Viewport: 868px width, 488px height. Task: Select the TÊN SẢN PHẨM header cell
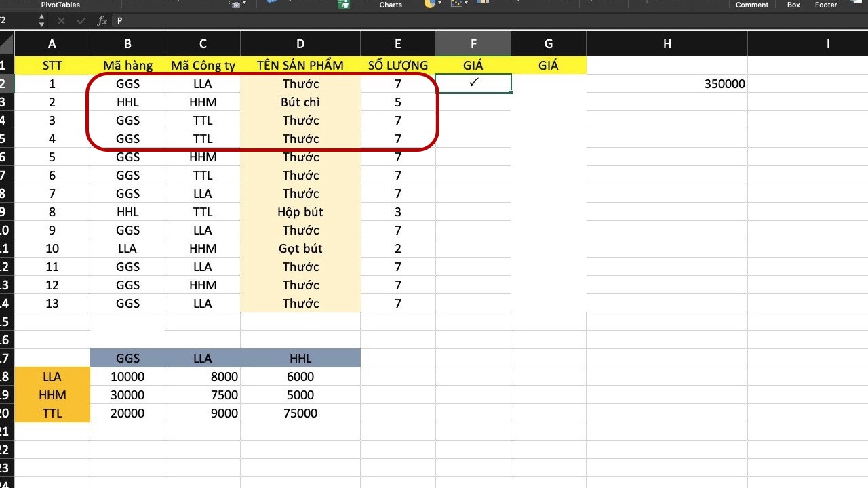tap(300, 66)
